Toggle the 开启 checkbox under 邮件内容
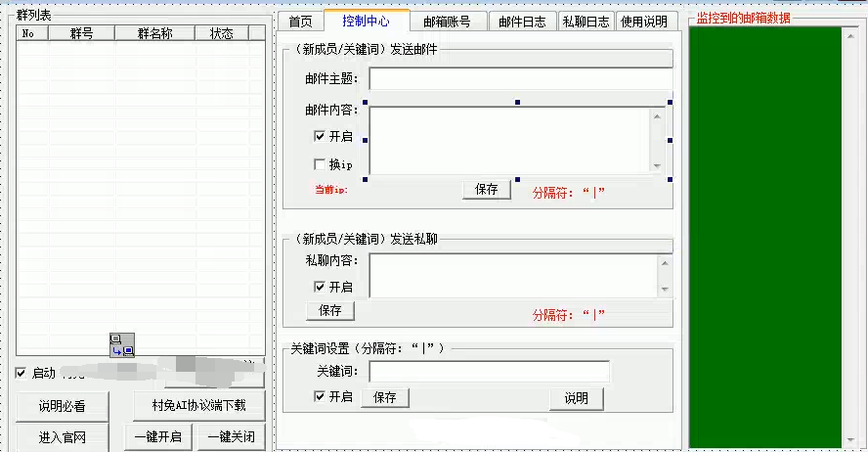Image resolution: width=868 pixels, height=452 pixels. (320, 137)
